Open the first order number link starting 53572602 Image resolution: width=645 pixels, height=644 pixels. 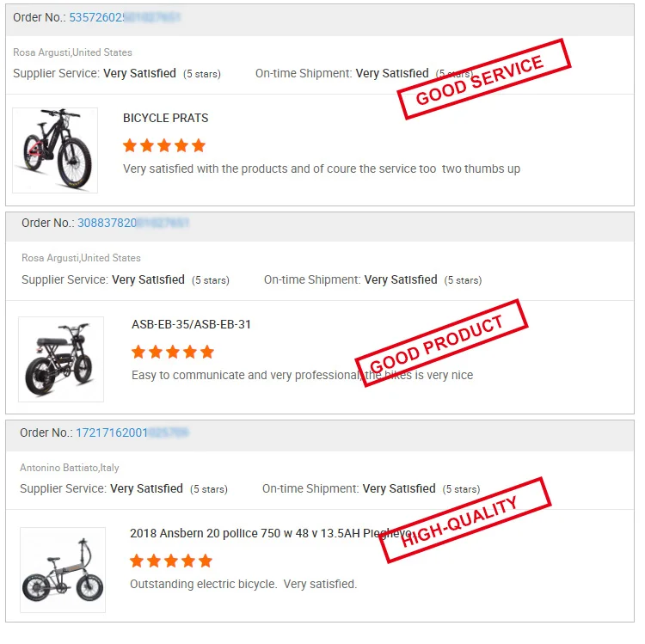coord(125,17)
